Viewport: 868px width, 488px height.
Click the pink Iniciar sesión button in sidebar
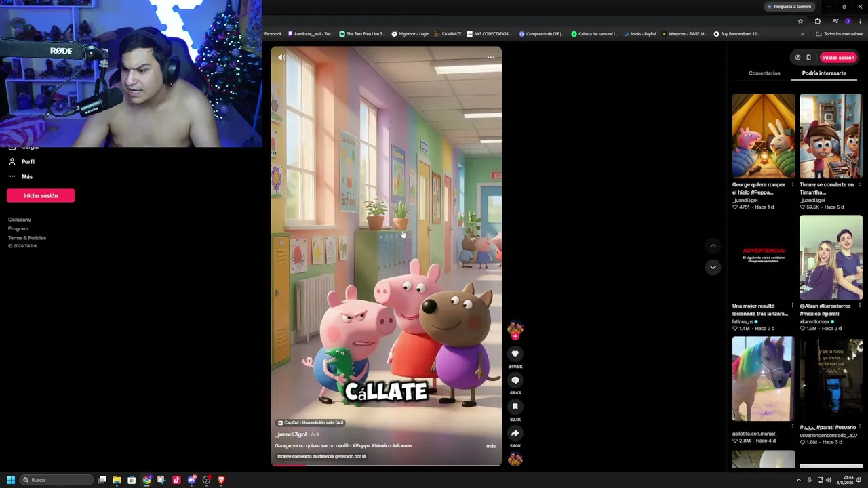point(41,196)
